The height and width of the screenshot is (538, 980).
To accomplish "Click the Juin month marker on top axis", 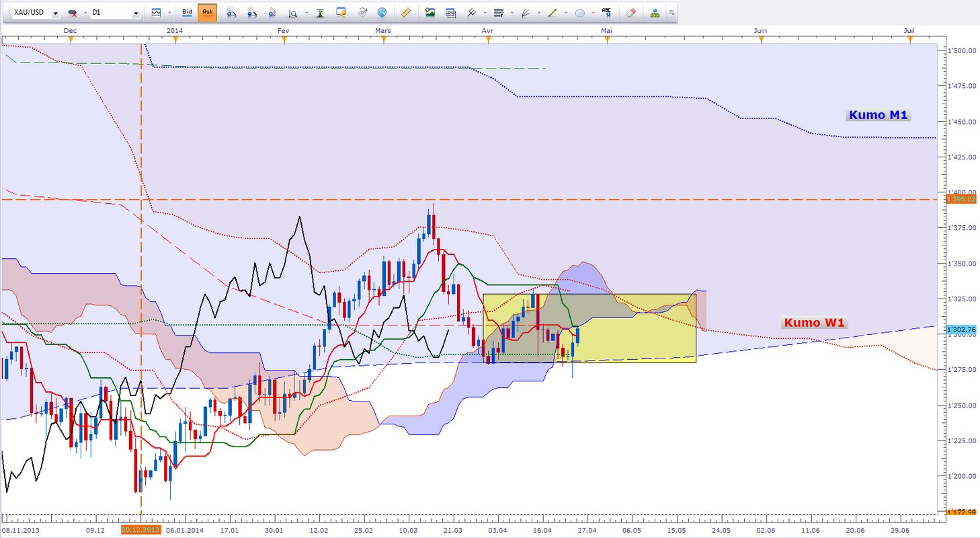I will (761, 30).
